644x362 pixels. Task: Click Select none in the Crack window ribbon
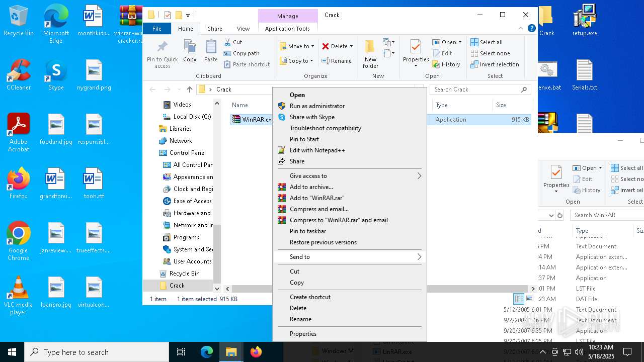pyautogui.click(x=490, y=53)
